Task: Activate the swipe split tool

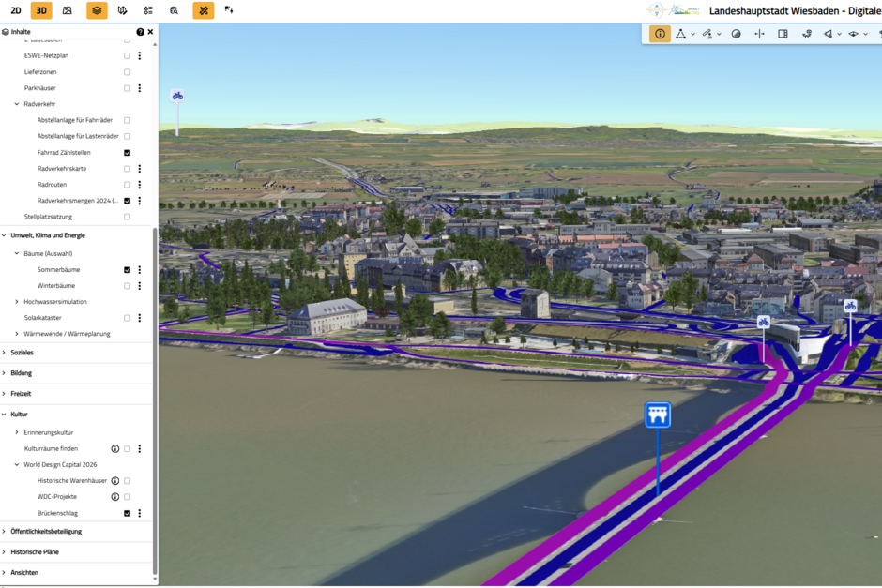Action: [759, 34]
